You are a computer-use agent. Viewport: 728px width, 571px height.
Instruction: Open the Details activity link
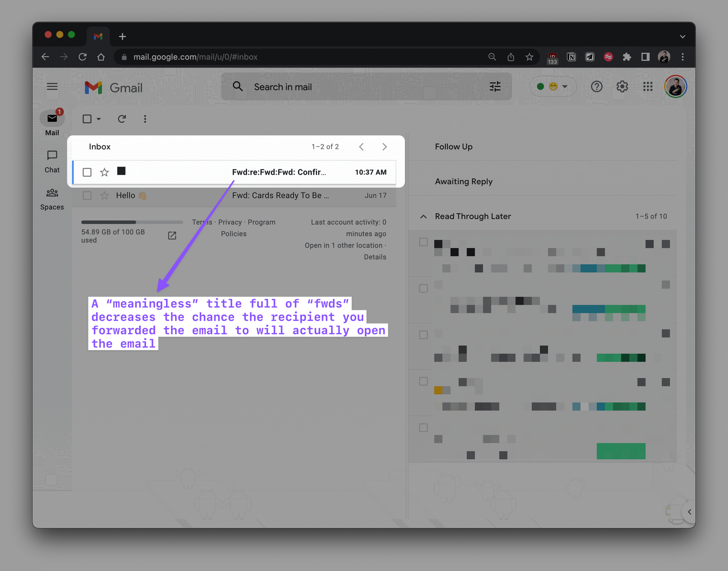pos(375,257)
